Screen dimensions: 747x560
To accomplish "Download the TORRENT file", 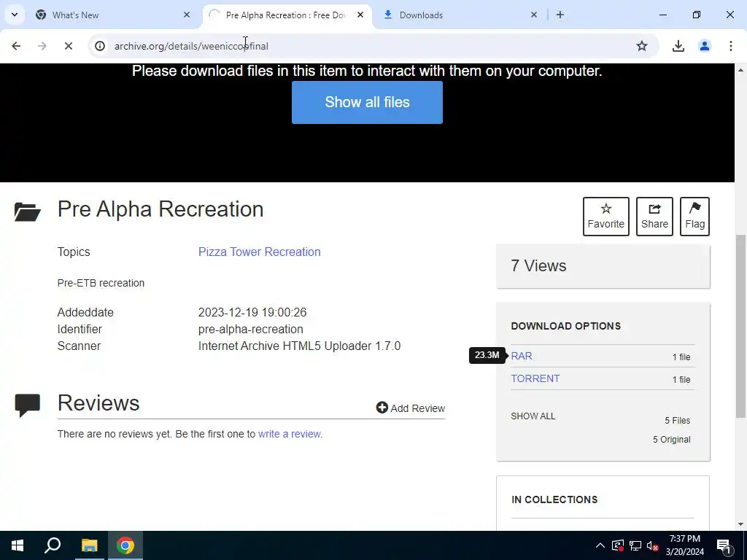I will [535, 378].
